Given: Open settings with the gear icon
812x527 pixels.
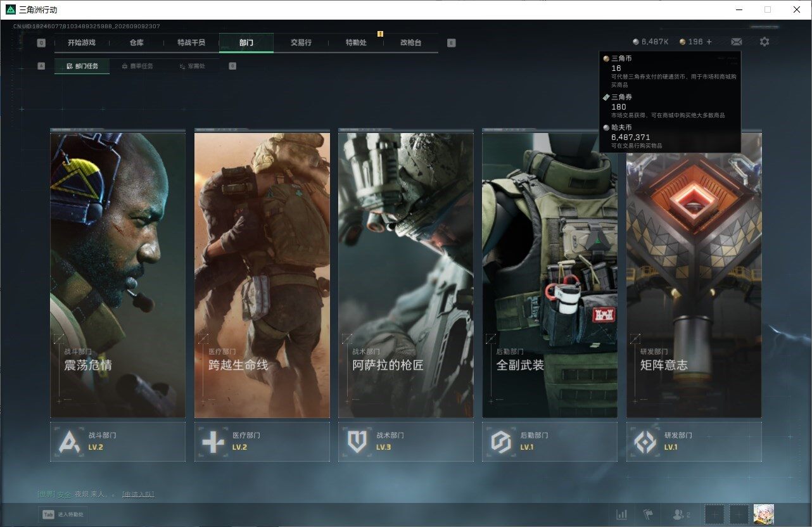Looking at the screenshot, I should click(764, 42).
